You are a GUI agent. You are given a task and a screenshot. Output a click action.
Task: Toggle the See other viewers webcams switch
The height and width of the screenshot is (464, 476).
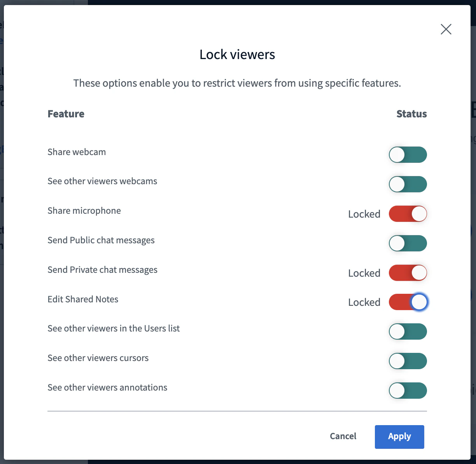(408, 184)
